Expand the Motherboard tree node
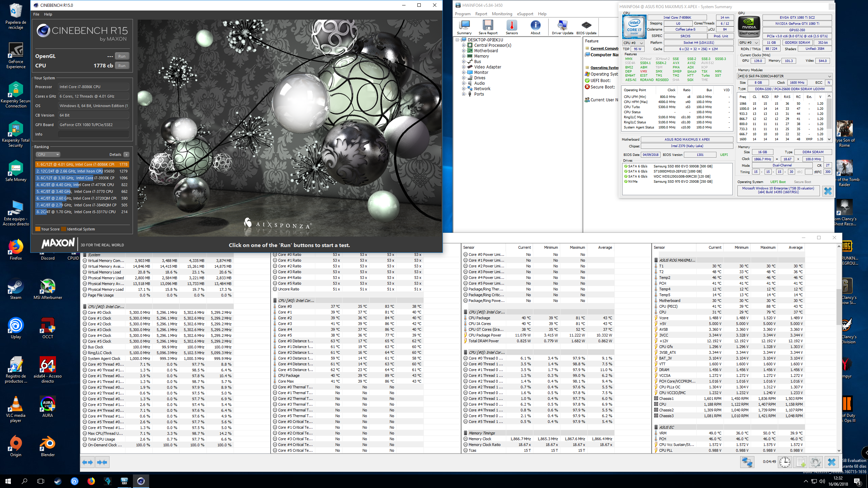868x488 pixels. 464,51
